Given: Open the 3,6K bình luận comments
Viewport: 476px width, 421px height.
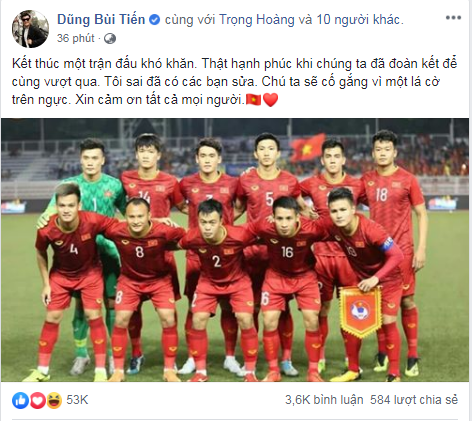Looking at the screenshot, I should 324,400.
